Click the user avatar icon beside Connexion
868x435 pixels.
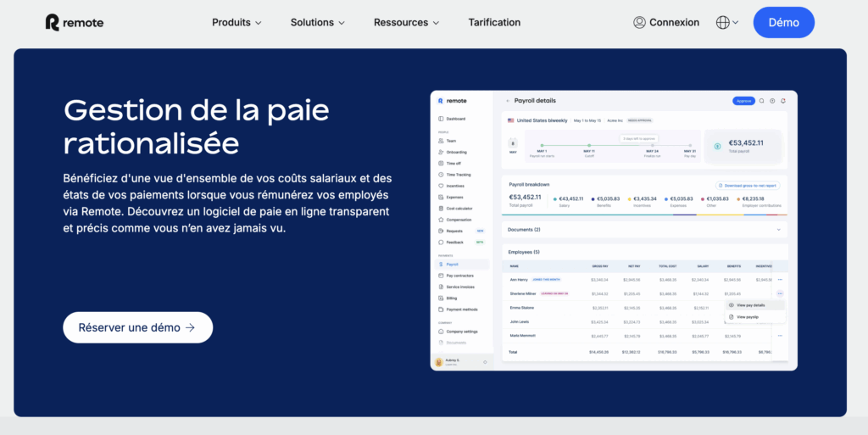[x=639, y=22]
